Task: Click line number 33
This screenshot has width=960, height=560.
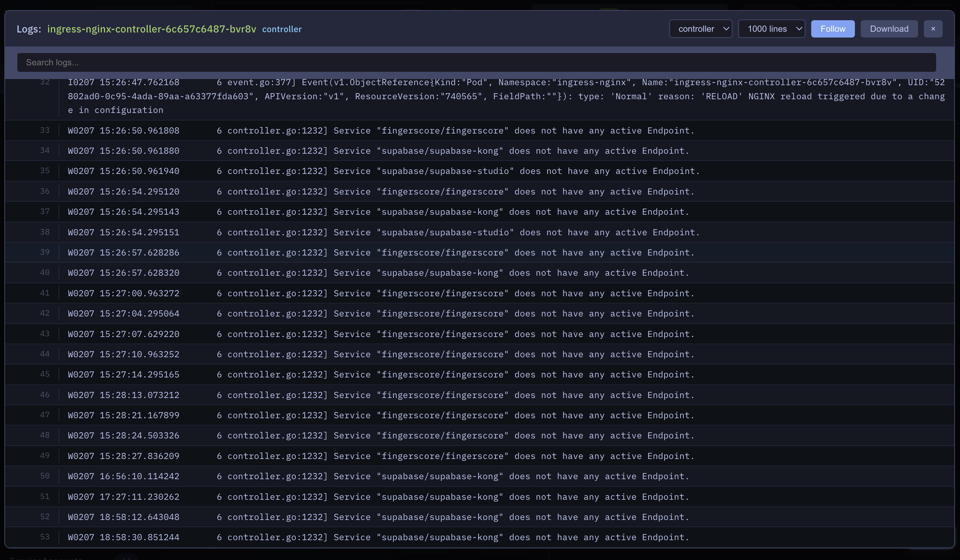Action: point(44,130)
